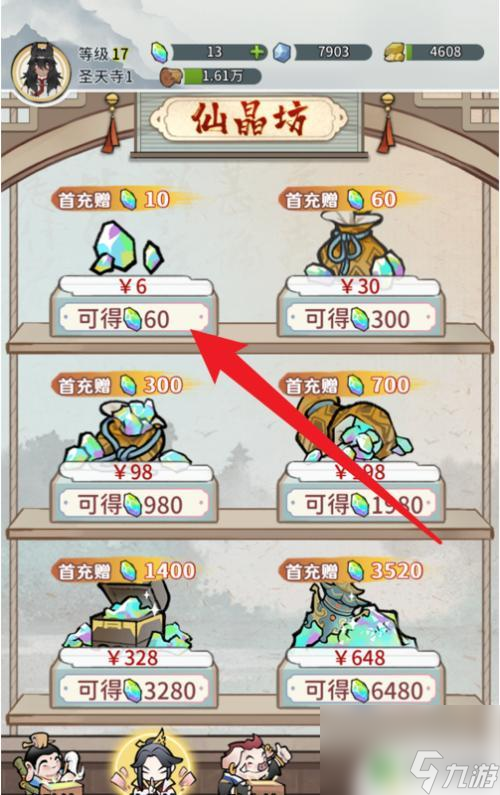The width and height of the screenshot is (500, 795).
Task: Tap the gold ingot icon beside 4608
Action: pos(395,52)
